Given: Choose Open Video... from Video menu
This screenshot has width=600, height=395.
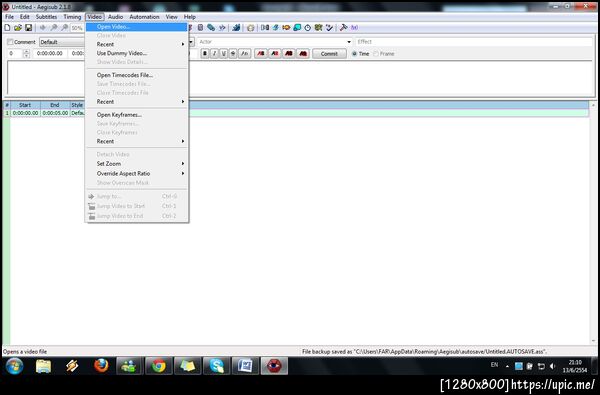Looking at the screenshot, I should pos(137,27).
